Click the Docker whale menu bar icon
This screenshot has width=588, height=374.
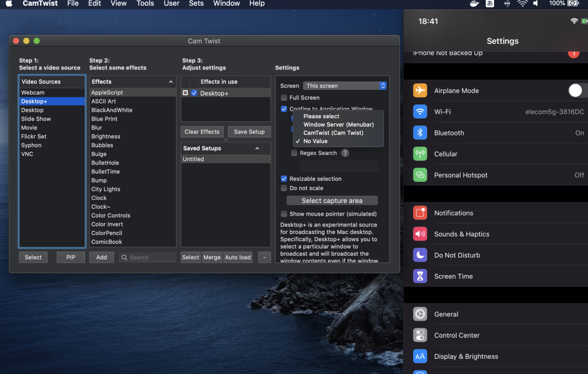[x=474, y=3]
